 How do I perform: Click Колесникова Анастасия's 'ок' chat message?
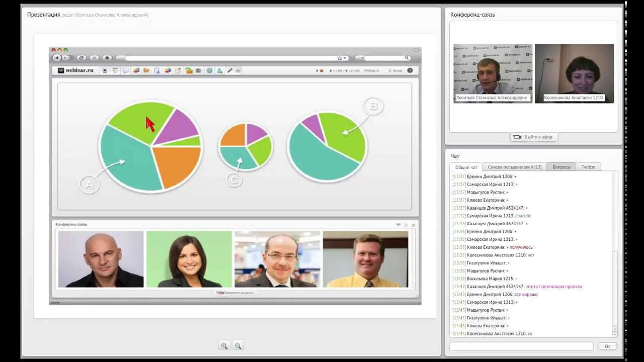tap(530, 333)
